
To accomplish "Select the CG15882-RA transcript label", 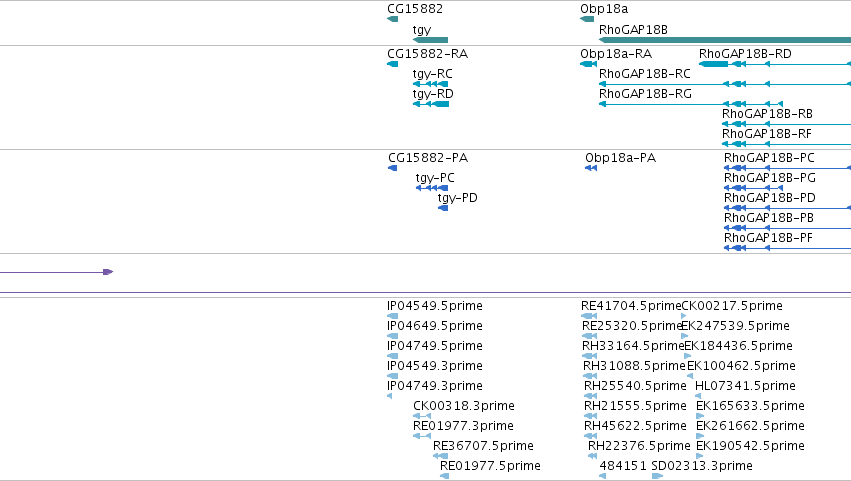I will click(427, 54).
